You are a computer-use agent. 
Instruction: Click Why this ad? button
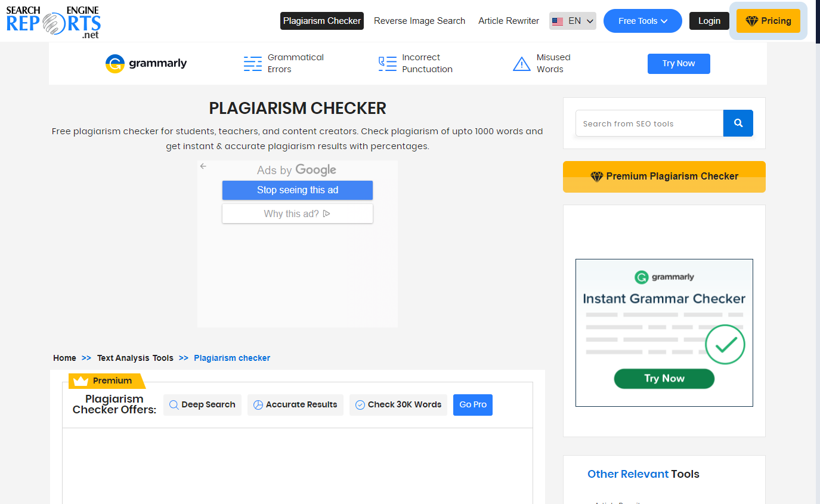(x=298, y=214)
